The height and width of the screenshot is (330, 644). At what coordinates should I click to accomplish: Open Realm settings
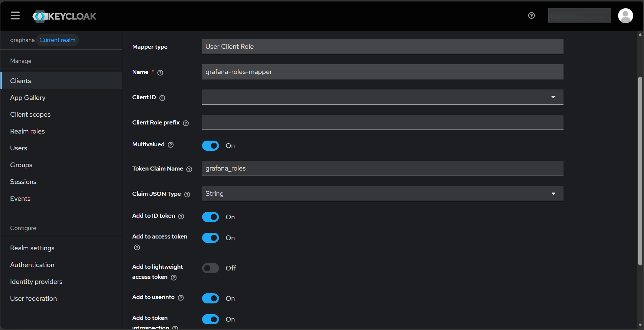coord(61,248)
